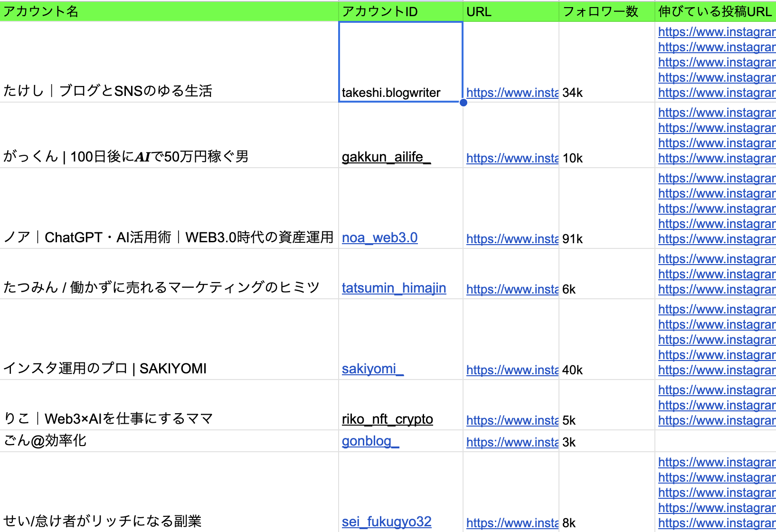Open the profile URL link in the 8k row

(512, 523)
